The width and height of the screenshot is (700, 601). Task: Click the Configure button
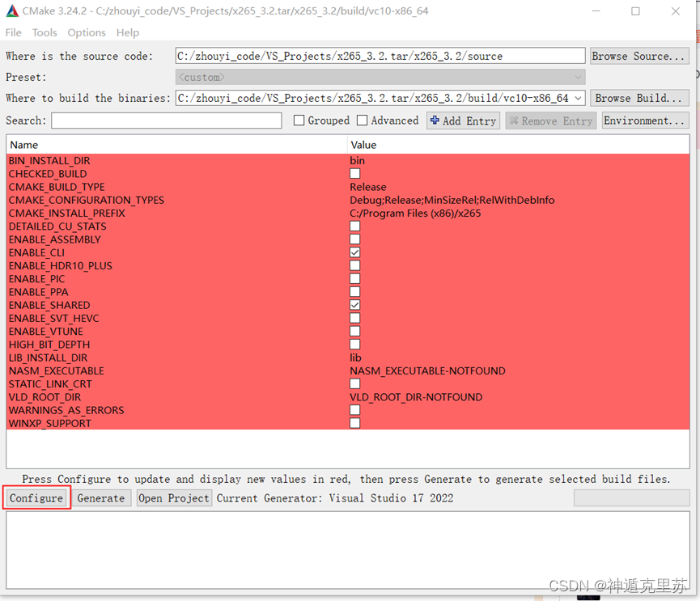(36, 498)
